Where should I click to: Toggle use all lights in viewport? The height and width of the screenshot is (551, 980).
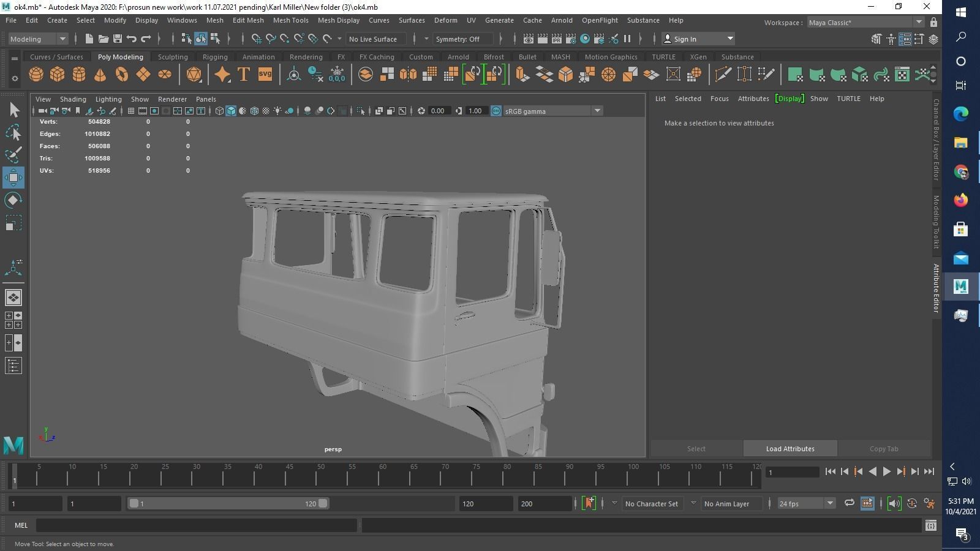point(277,111)
